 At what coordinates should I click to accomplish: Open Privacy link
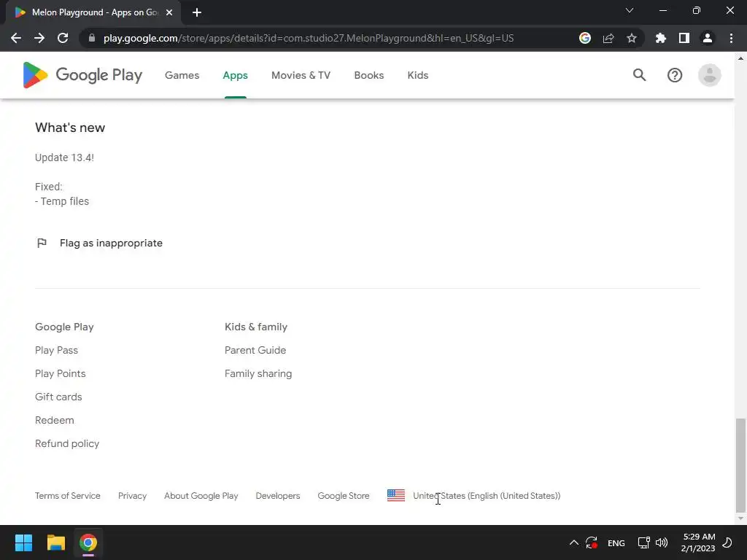(x=133, y=496)
